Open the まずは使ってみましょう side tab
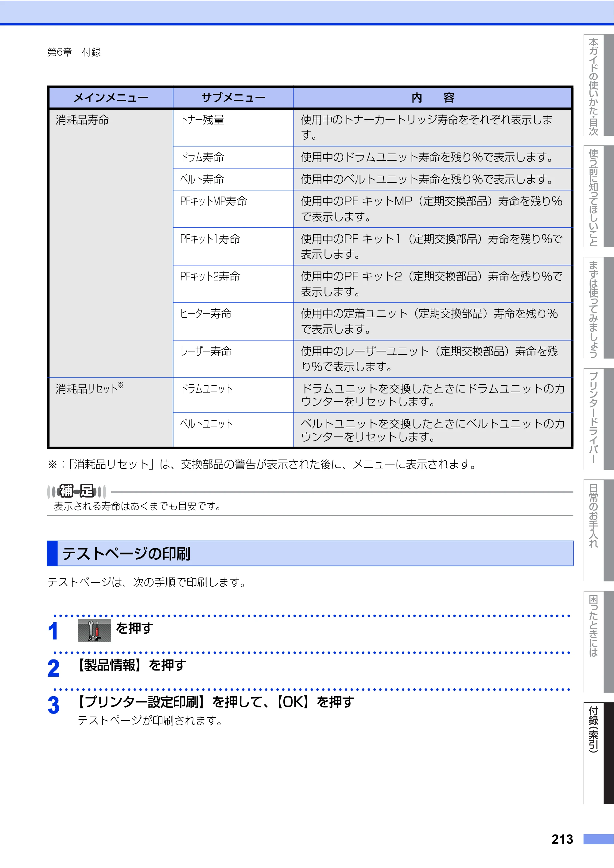Image resolution: width=614 pixels, height=868 pixels. [x=598, y=308]
